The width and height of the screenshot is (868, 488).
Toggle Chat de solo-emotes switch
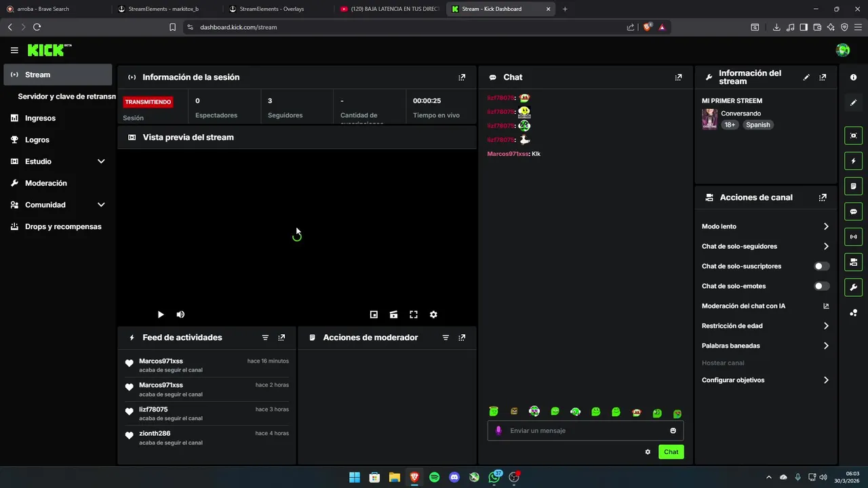pyautogui.click(x=821, y=286)
